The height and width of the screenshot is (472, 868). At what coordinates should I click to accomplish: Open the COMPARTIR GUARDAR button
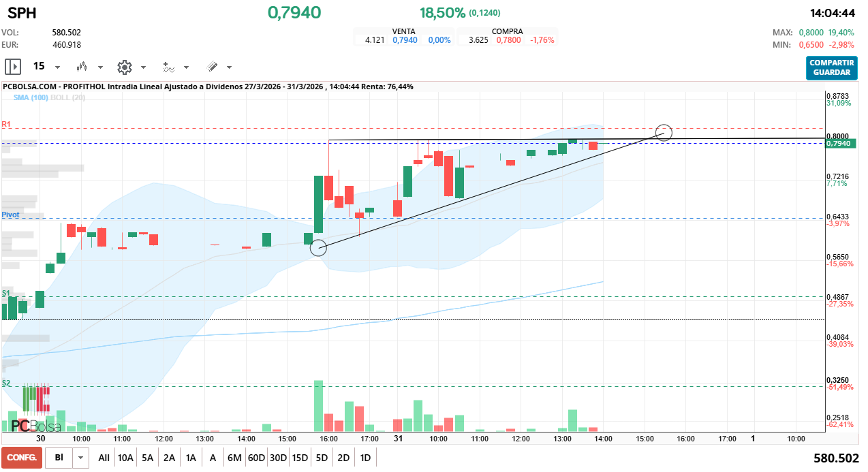(831, 68)
